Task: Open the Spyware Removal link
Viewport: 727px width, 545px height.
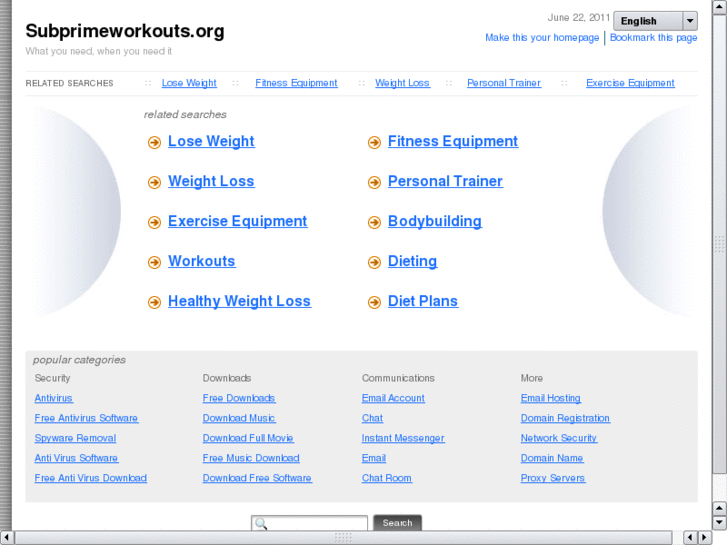Action: (75, 438)
